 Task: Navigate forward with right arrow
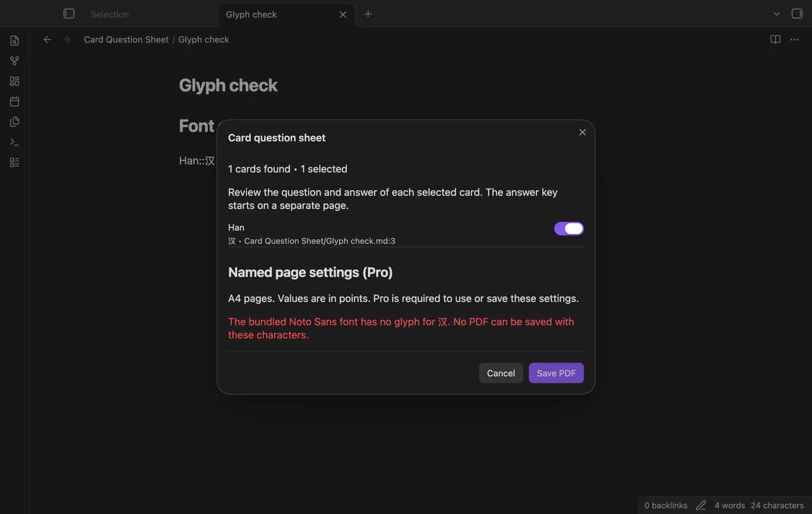66,39
